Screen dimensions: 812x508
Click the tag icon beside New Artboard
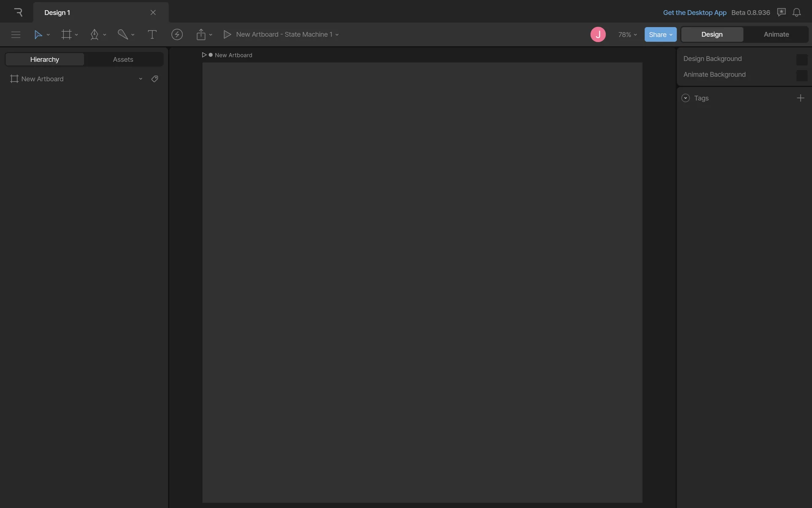(x=155, y=79)
